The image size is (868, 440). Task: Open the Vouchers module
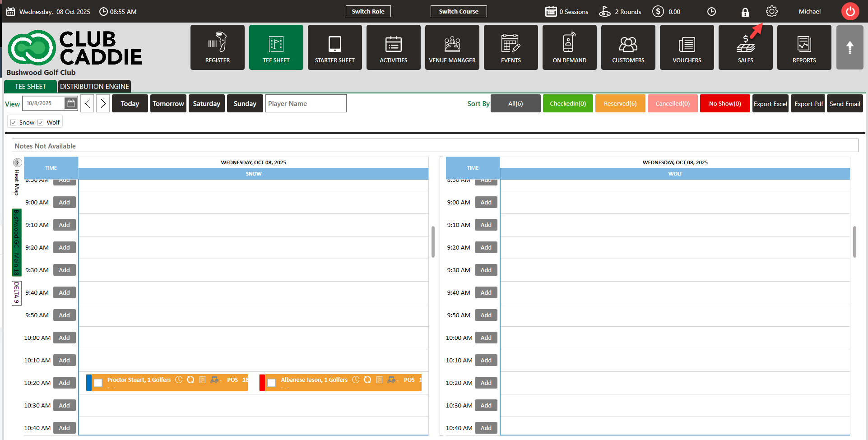[687, 47]
